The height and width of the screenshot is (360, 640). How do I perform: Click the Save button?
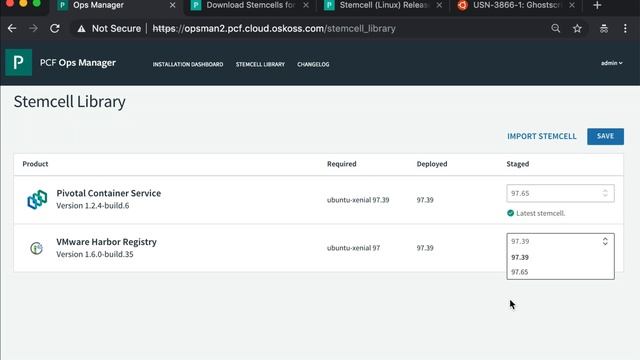point(605,136)
